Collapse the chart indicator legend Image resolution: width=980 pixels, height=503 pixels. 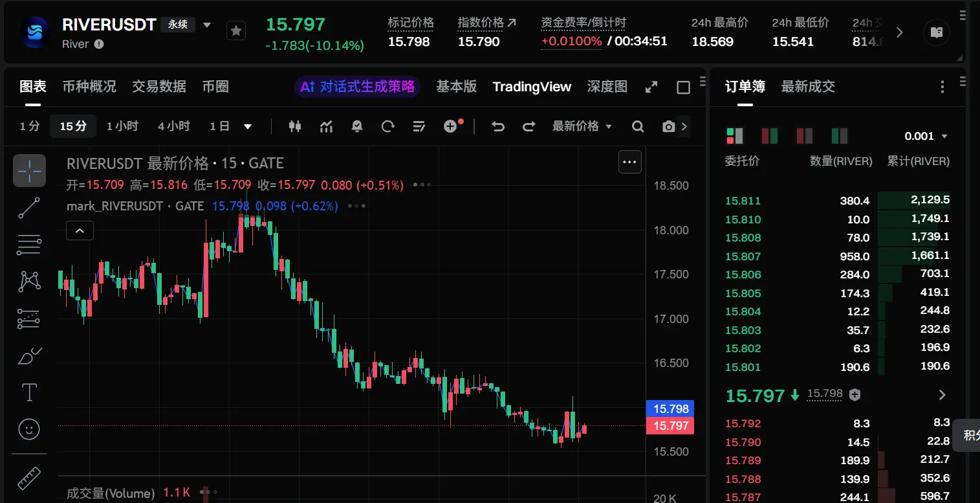pos(80,230)
